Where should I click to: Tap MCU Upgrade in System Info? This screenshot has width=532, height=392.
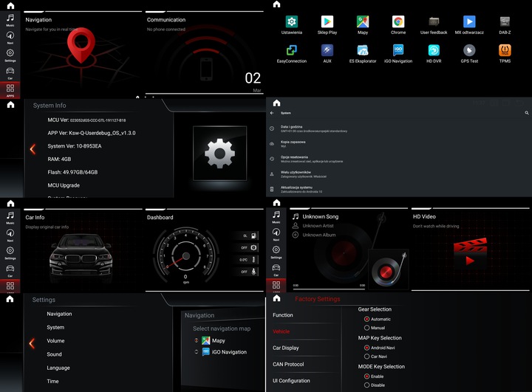[64, 185]
